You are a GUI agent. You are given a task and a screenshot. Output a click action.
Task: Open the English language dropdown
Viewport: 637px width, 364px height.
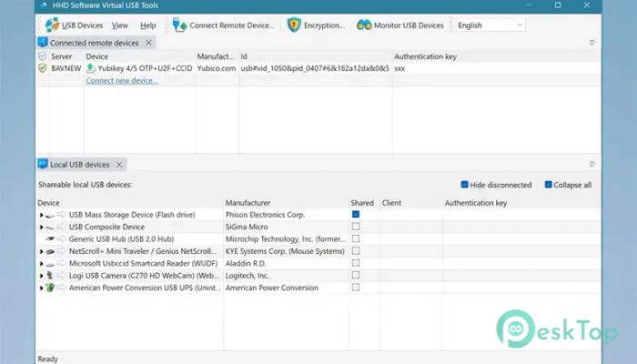tap(490, 25)
